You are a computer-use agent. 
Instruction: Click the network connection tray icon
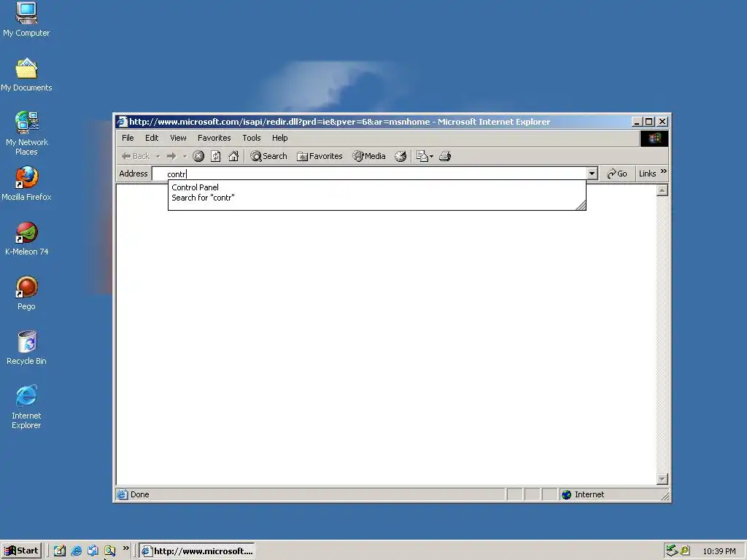[x=672, y=551]
